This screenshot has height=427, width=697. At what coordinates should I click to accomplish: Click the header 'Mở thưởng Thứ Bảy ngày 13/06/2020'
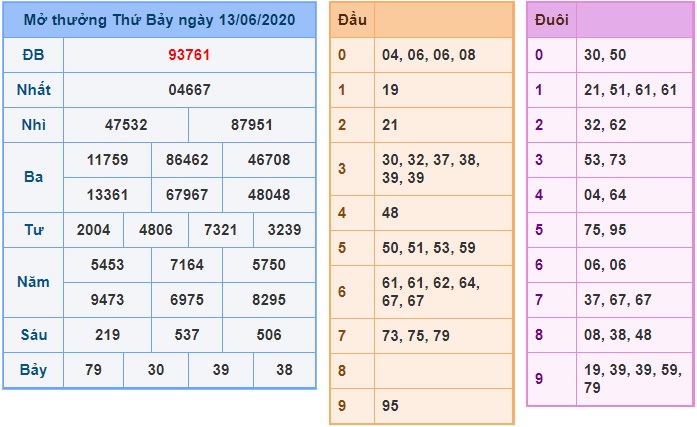coord(159,20)
